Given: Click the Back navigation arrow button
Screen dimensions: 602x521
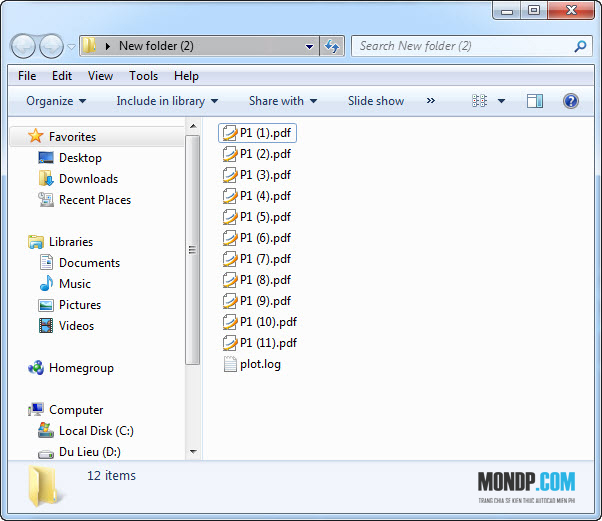Looking at the screenshot, I should pos(23,46).
